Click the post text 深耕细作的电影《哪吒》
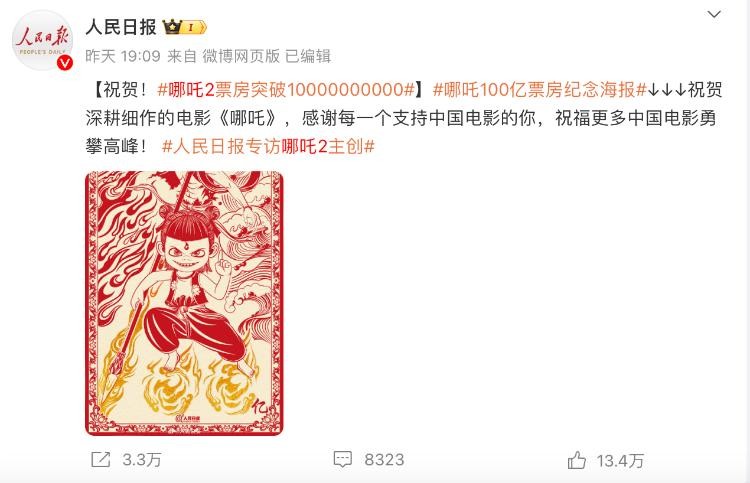Viewport: 750px width, 483px height. click(x=181, y=118)
